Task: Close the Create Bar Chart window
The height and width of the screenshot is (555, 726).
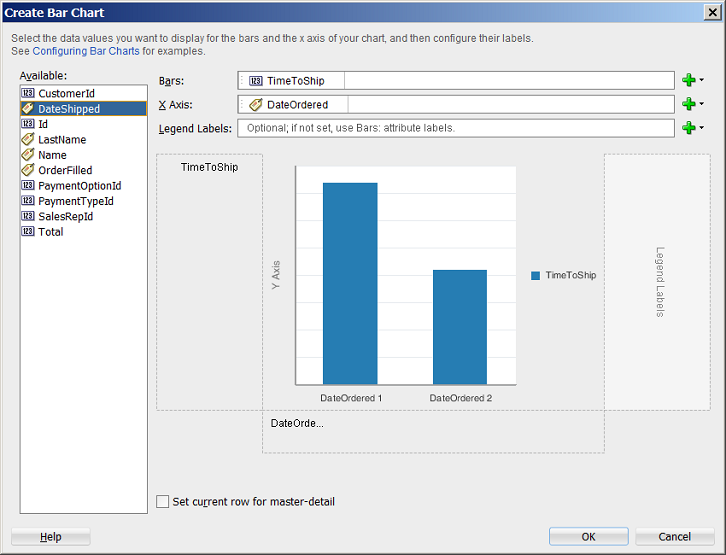Action: [713, 12]
